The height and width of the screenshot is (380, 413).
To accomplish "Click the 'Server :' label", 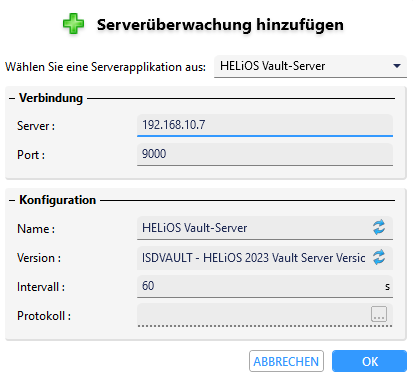I will tap(36, 126).
